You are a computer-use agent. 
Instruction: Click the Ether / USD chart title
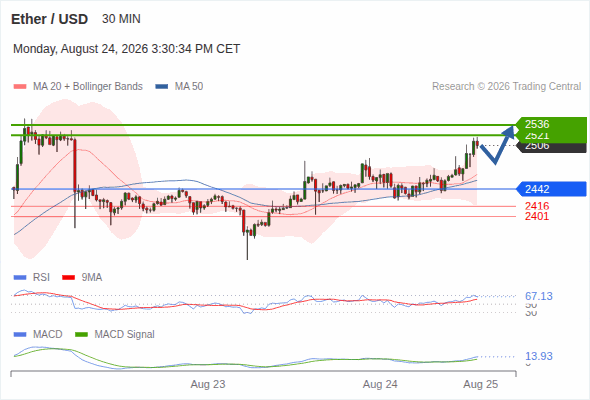click(49, 19)
